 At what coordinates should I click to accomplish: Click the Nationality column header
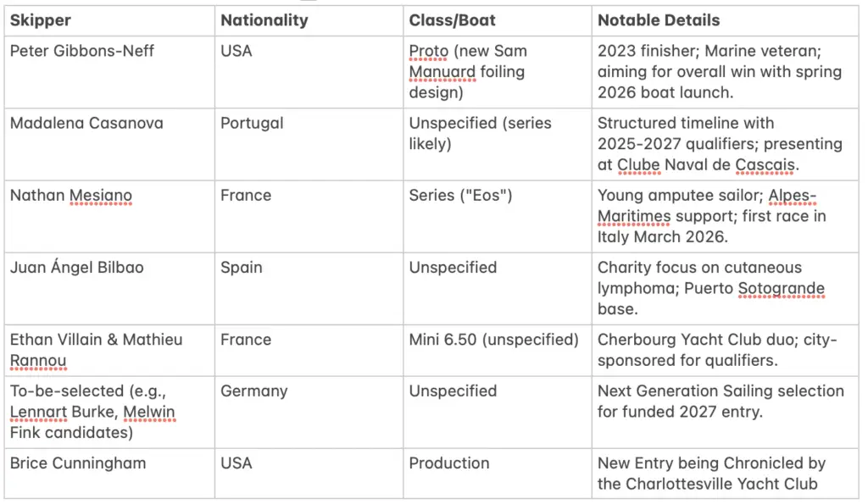[264, 20]
